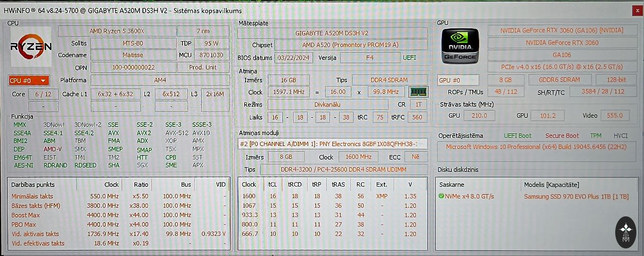
Task: Click the watermark logo in bottom-right corner
Action: click(626, 232)
